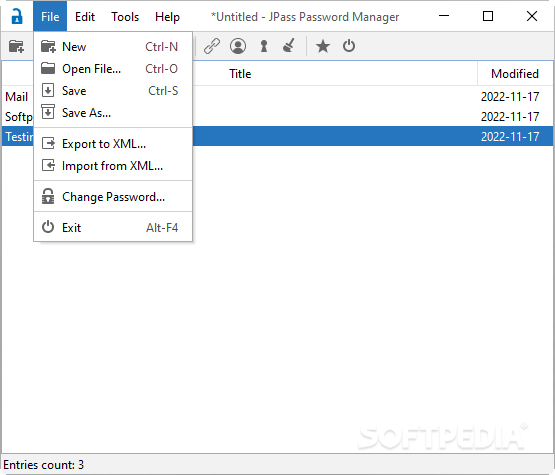This screenshot has width=555, height=475.
Task: Choose Save in the File menu
Action: [113, 91]
